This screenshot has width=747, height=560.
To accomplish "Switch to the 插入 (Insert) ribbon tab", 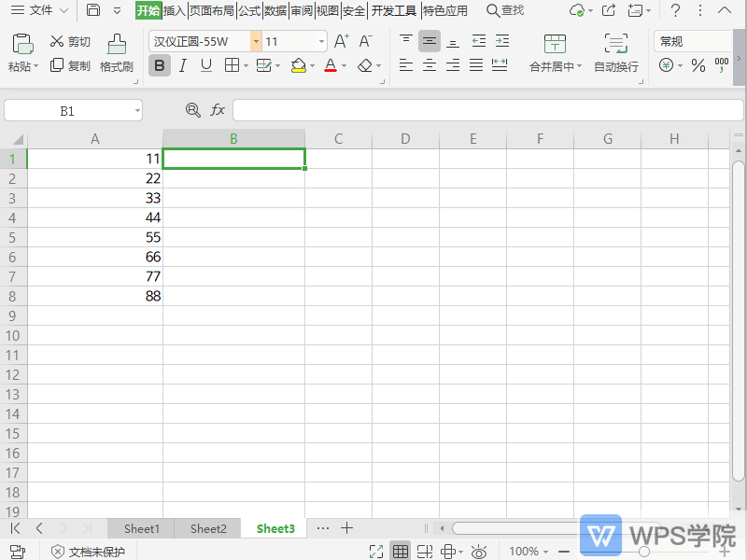I will pos(175,10).
